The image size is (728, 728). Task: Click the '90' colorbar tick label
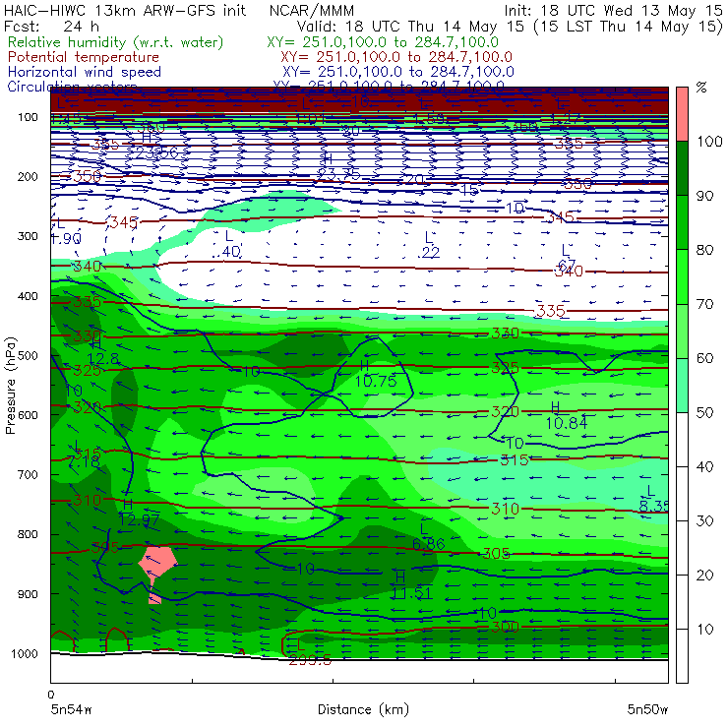705,196
